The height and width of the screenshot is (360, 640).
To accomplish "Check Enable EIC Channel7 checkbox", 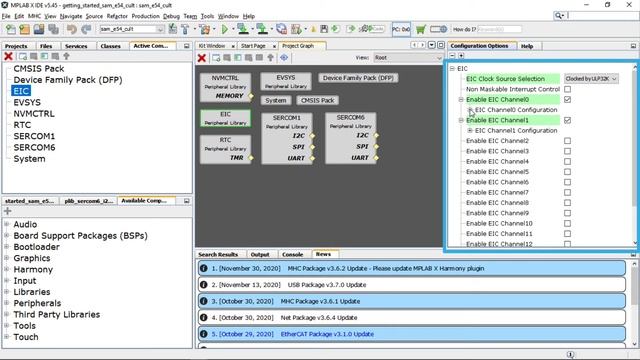I will [567, 193].
